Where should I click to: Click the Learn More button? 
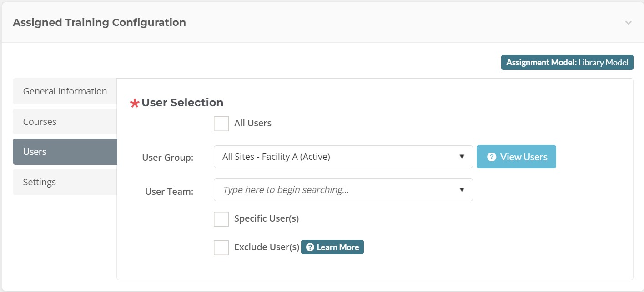point(332,247)
